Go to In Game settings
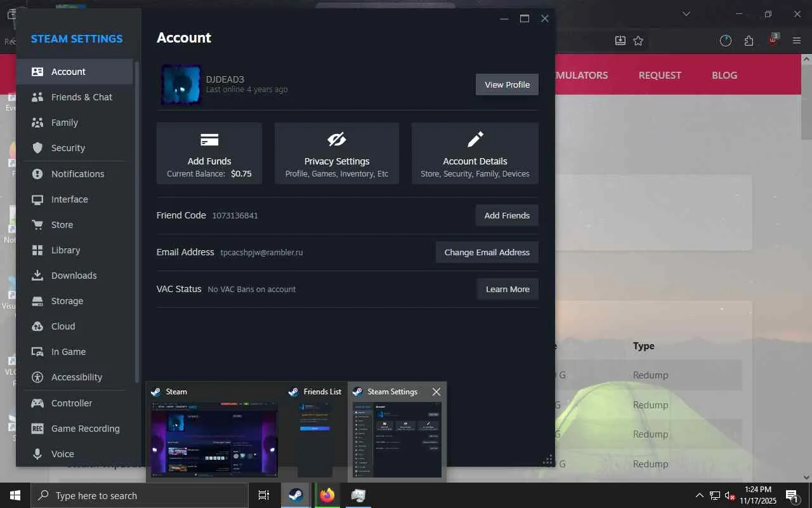Image resolution: width=812 pixels, height=508 pixels. [75, 352]
